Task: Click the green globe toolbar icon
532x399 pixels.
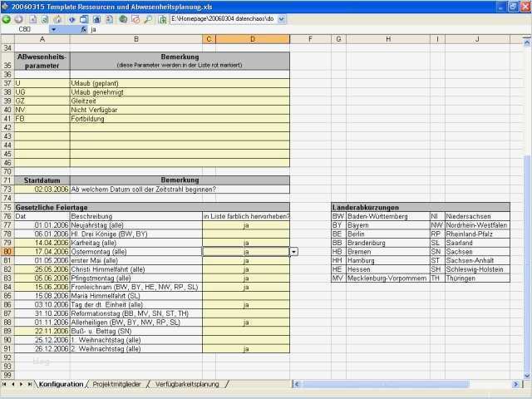Action: click(123, 20)
